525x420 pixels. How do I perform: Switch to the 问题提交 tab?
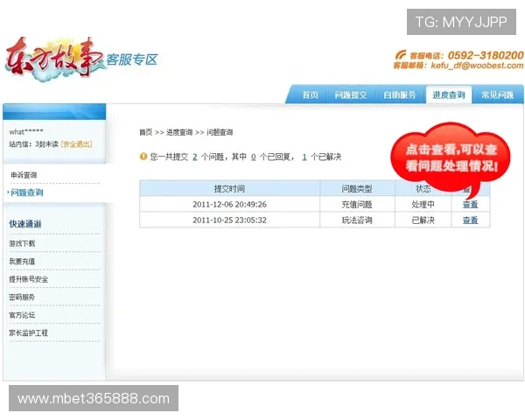(351, 95)
